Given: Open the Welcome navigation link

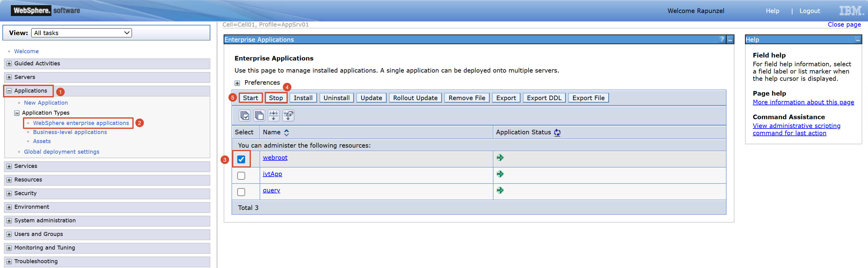Looking at the screenshot, I should (26, 51).
